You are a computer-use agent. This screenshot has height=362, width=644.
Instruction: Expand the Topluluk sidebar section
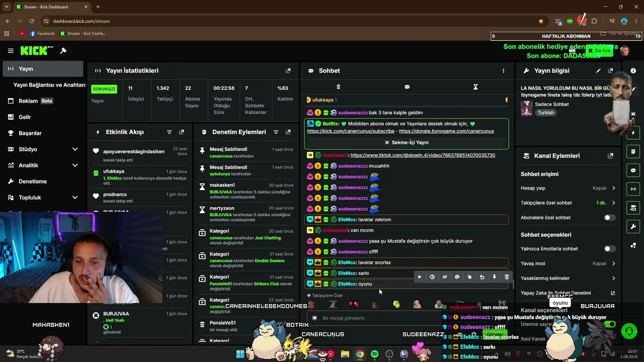pyautogui.click(x=75, y=198)
